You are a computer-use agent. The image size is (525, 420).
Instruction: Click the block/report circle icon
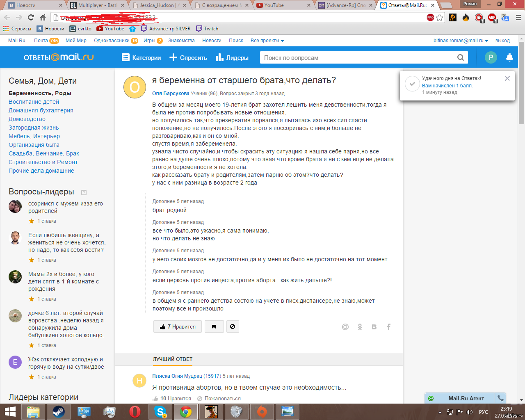pyautogui.click(x=233, y=326)
